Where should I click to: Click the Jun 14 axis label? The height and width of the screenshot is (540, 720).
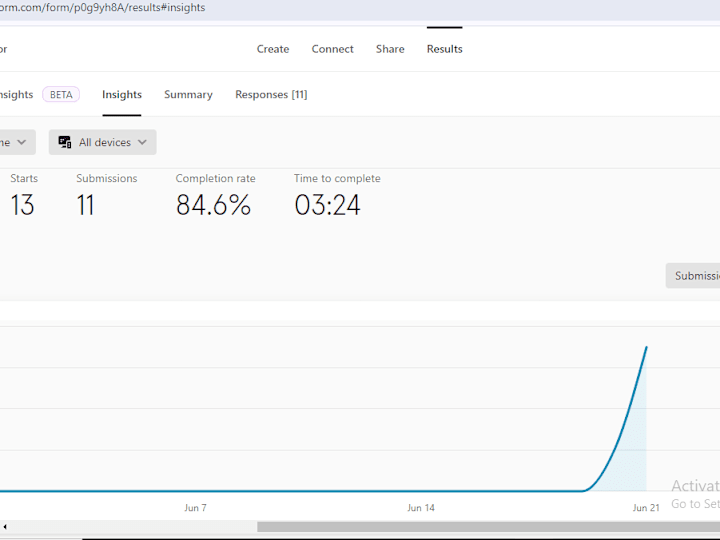tap(421, 508)
